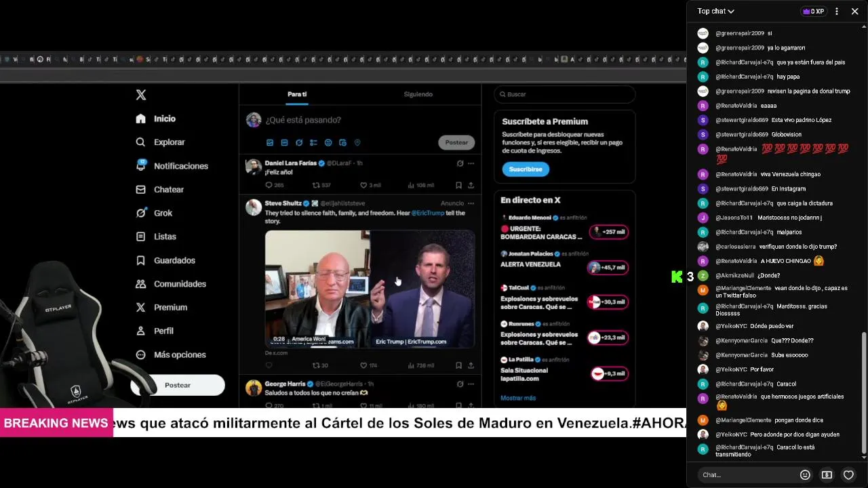Play the Eric Trump video thumbnail
This screenshot has width=868, height=488.
click(370, 289)
